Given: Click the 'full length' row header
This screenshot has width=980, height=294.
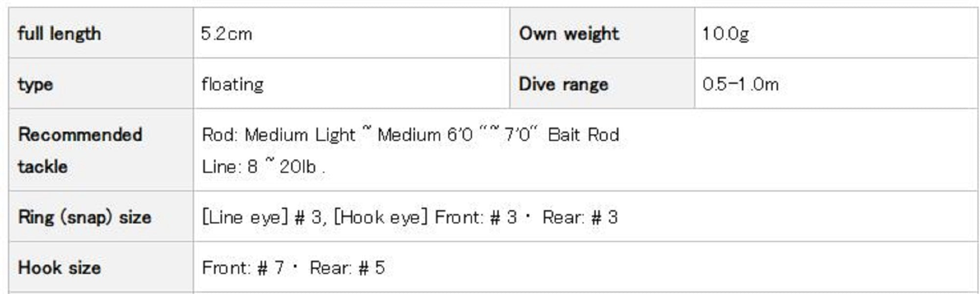Looking at the screenshot, I should (59, 34).
